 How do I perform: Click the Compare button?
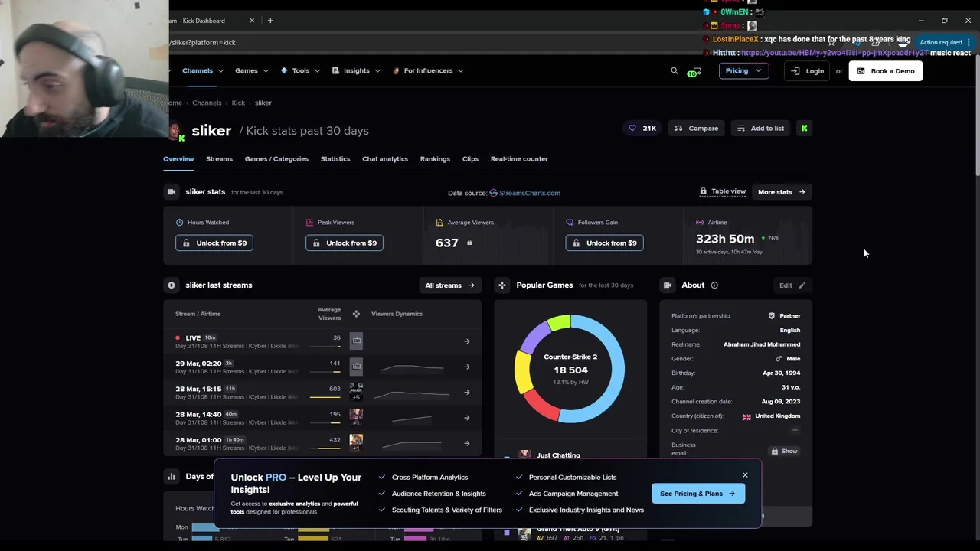point(696,129)
